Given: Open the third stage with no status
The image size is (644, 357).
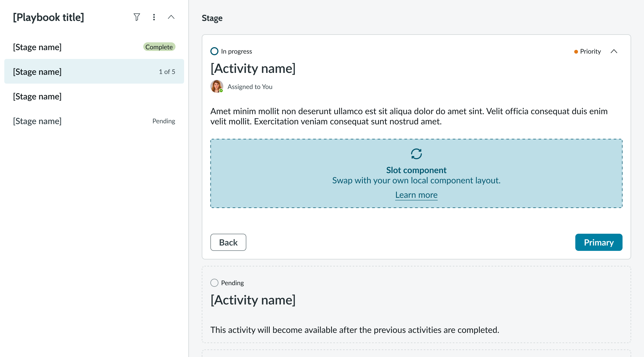Looking at the screenshot, I should point(37,96).
